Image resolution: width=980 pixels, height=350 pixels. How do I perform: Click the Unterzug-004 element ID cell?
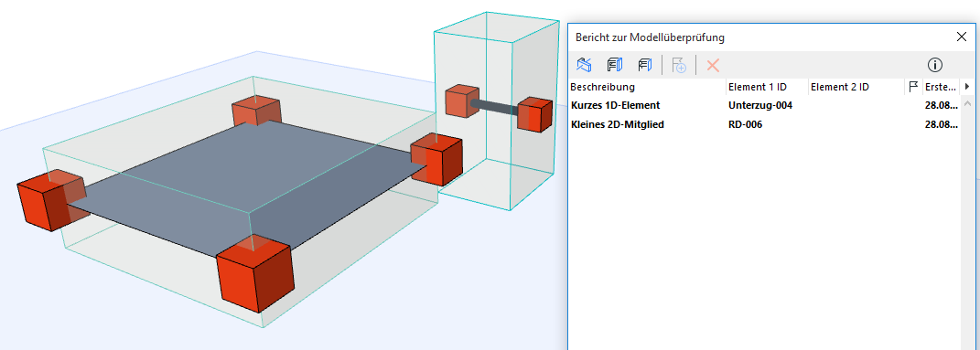(x=760, y=105)
